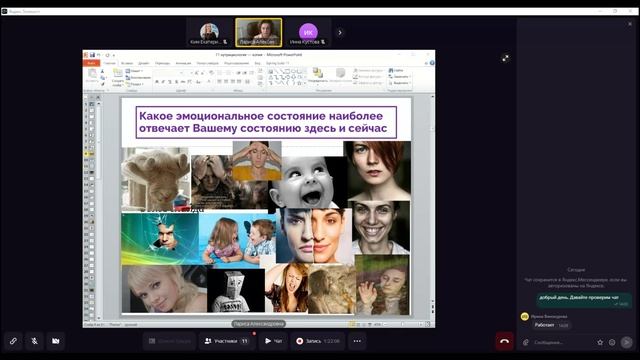Open the Вид ribbon tab

(257, 63)
